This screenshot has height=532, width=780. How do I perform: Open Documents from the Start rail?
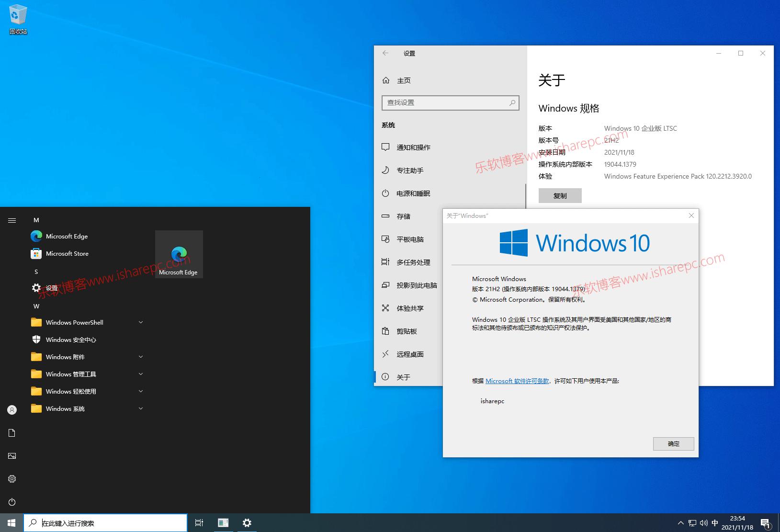coord(12,433)
